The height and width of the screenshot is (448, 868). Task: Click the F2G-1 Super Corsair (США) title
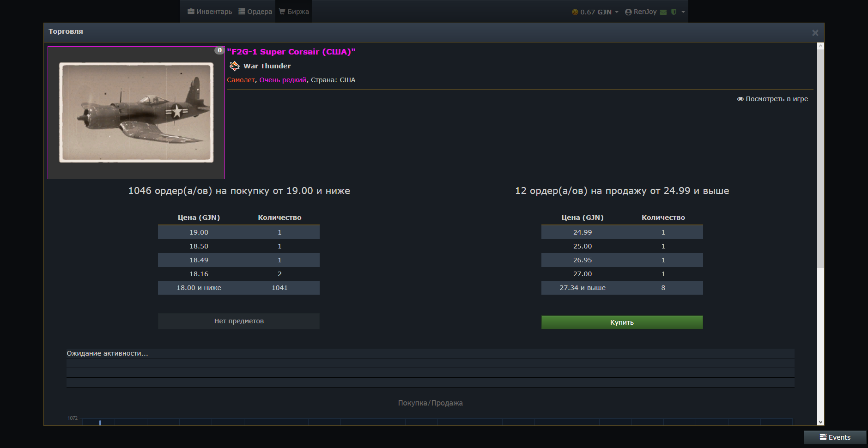(291, 52)
